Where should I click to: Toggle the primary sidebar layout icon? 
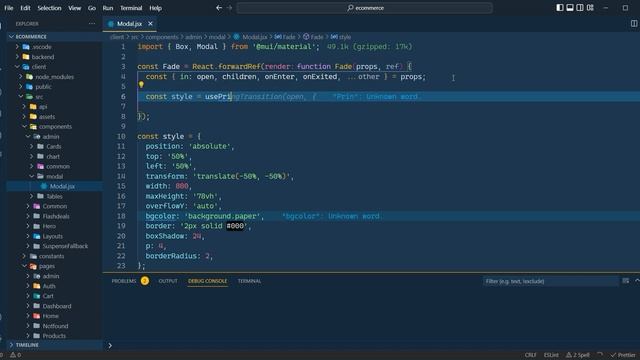(x=560, y=8)
